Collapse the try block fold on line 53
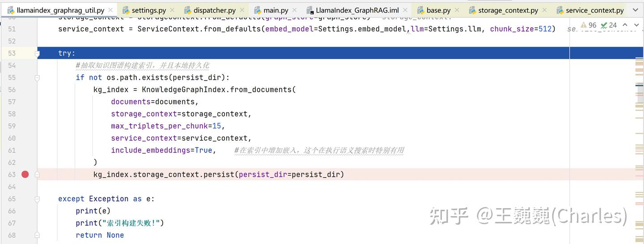 [x=38, y=53]
